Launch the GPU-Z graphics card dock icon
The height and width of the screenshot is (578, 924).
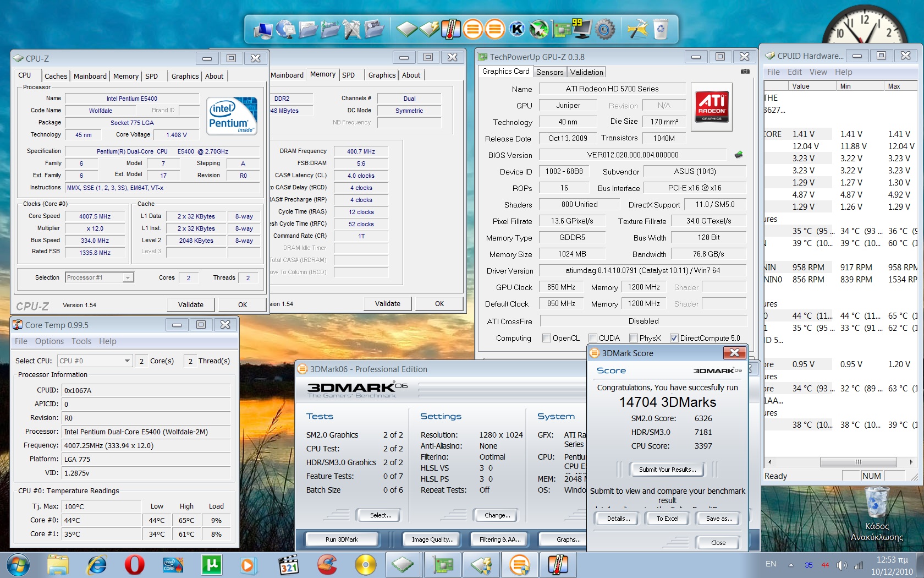[x=561, y=29]
